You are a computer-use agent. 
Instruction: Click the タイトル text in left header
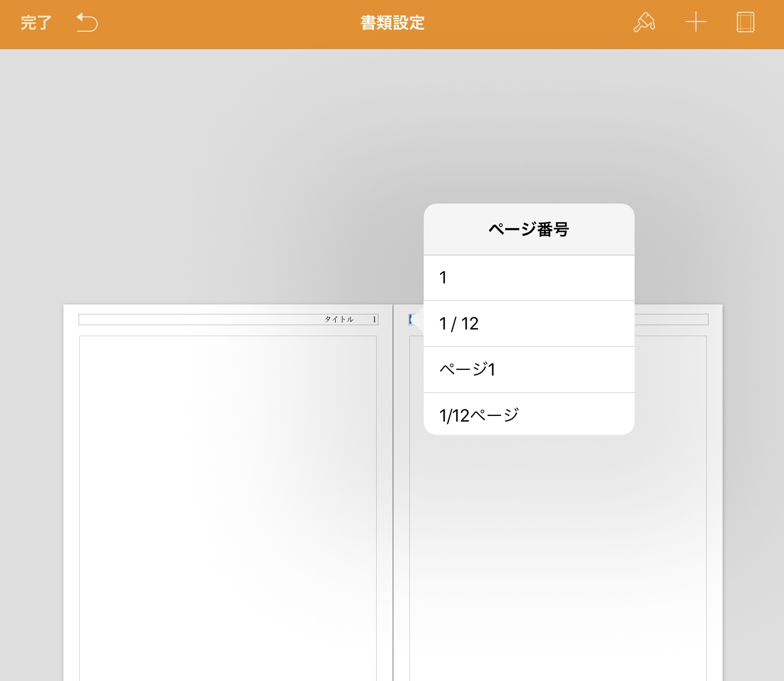[339, 319]
